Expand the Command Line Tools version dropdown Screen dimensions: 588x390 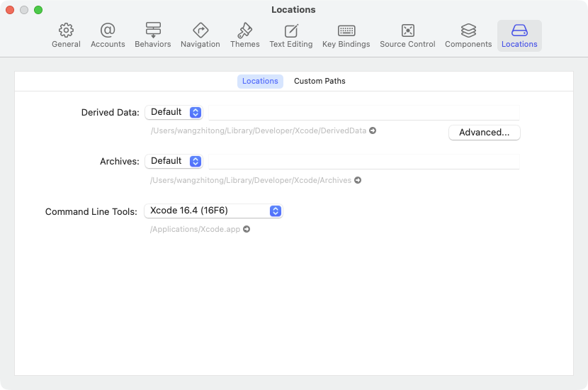213,211
